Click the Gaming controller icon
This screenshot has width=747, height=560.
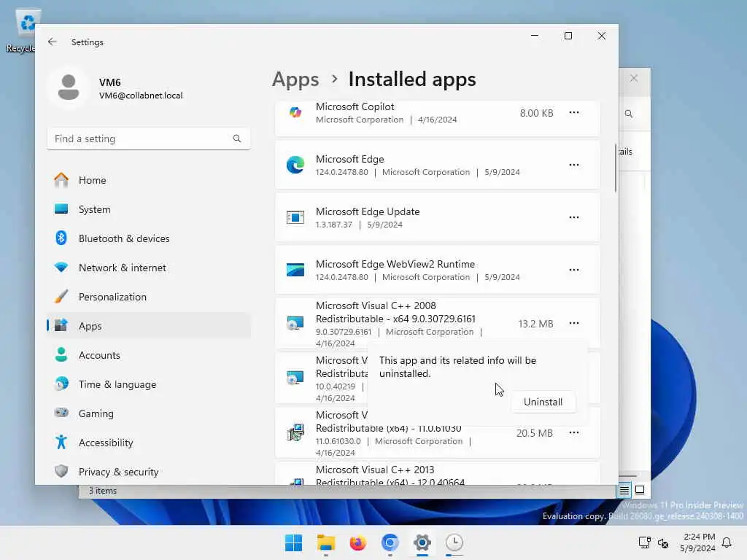(x=61, y=413)
